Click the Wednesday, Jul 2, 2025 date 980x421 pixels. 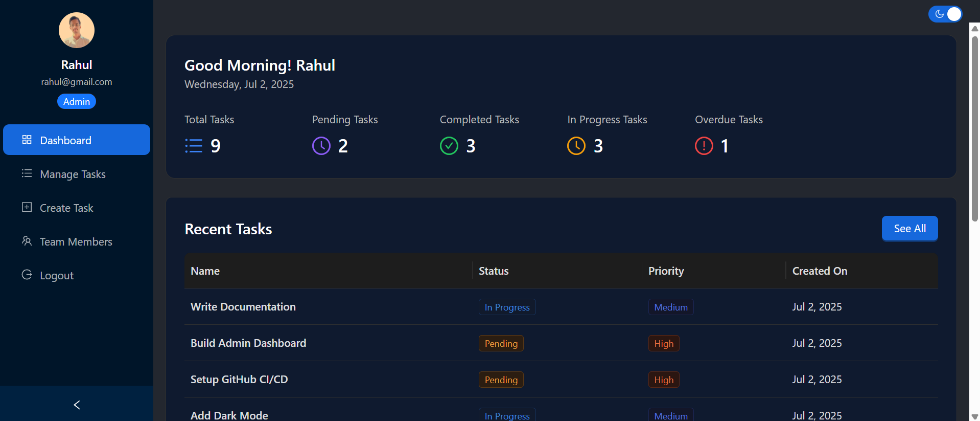coord(239,84)
